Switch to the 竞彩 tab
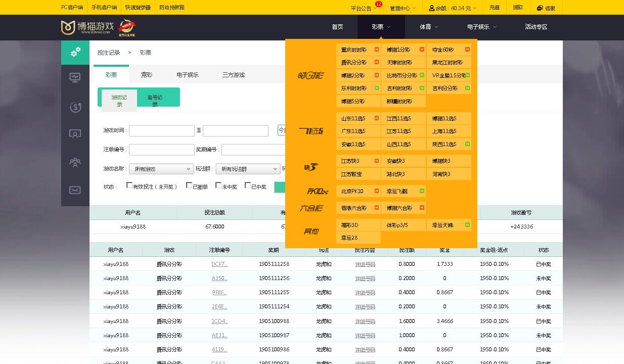Viewport: 624px width, 364px height. (146, 74)
